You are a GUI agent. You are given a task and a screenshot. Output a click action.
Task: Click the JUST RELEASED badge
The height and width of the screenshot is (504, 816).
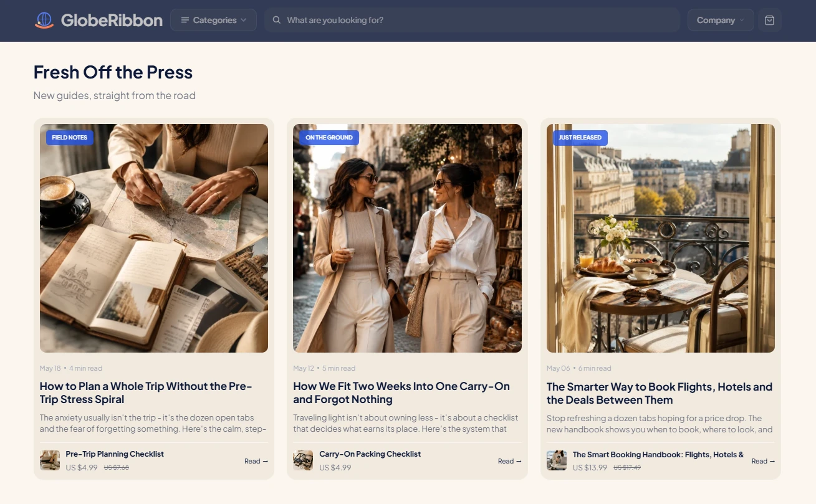tap(580, 138)
